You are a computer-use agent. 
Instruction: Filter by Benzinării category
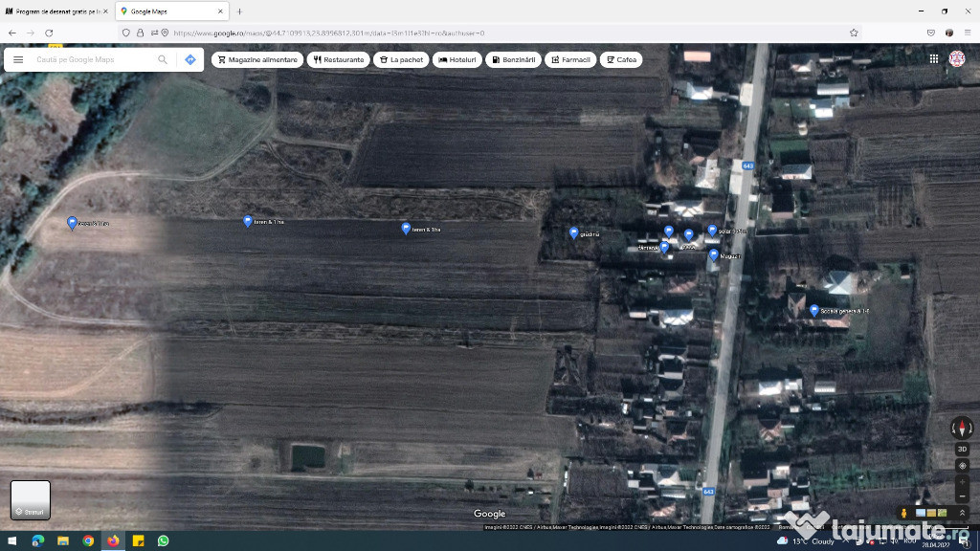click(x=513, y=59)
